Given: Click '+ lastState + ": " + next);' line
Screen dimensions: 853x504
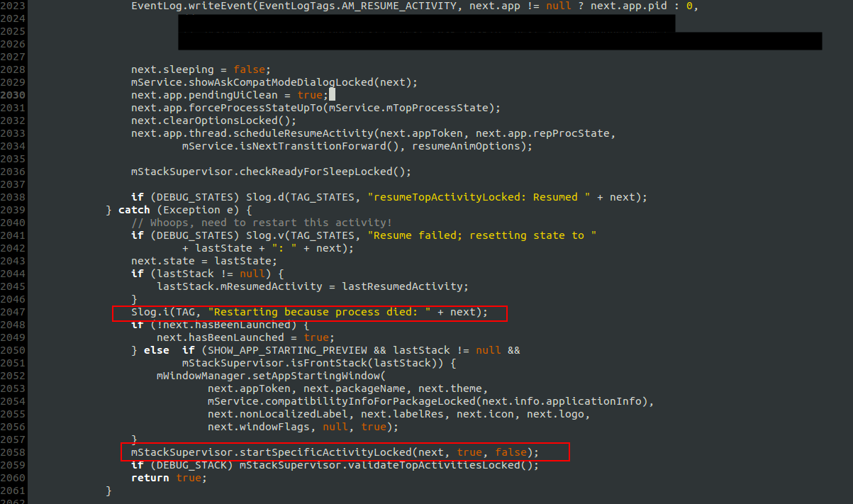Looking at the screenshot, I should 268,248.
